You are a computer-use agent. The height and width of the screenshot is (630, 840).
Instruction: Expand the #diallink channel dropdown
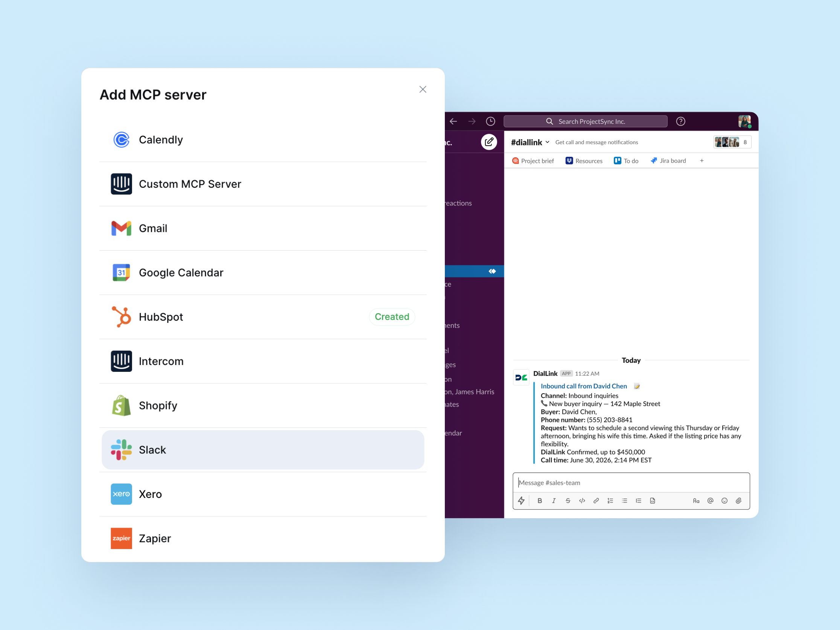click(x=547, y=142)
